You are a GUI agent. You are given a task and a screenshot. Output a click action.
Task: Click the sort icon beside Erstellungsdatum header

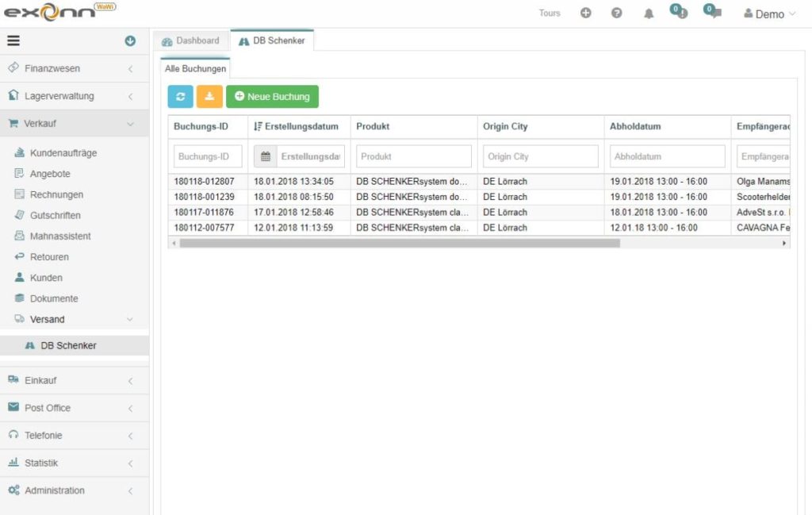(258, 126)
